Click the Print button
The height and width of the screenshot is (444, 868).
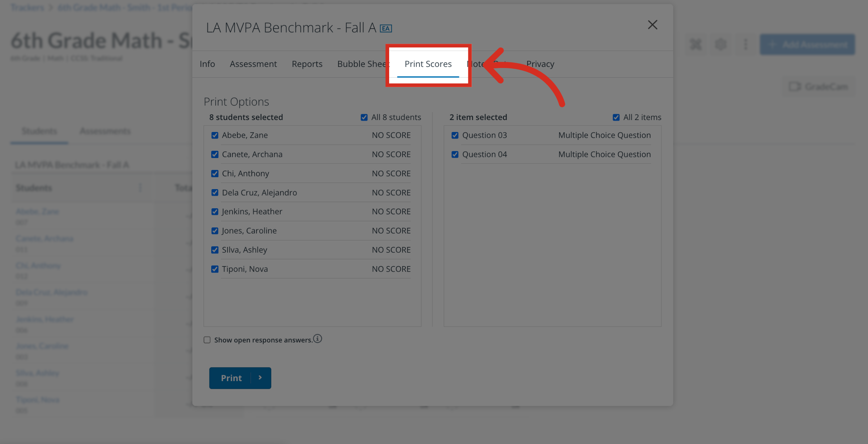[231, 378]
